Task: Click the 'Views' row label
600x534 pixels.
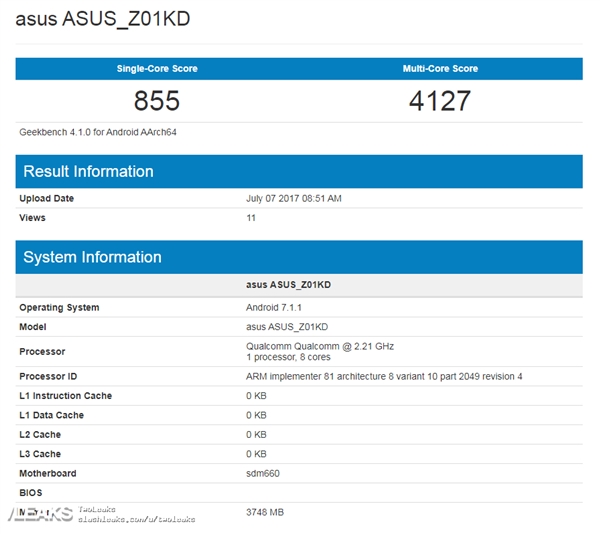Action: (x=32, y=218)
